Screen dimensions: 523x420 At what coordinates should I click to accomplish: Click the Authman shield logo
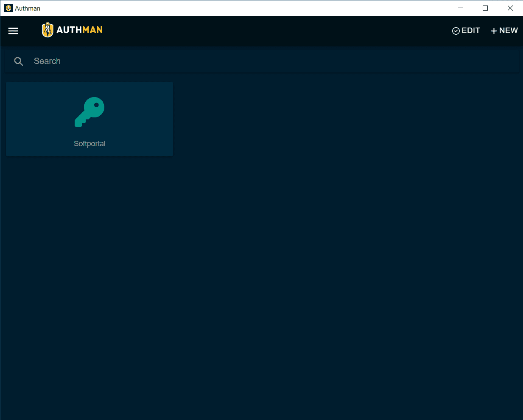48,30
